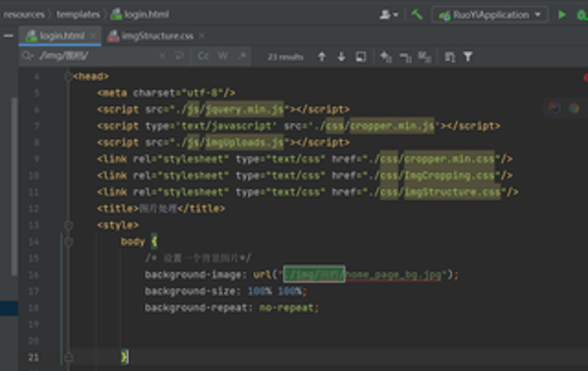Image resolution: width=588 pixels, height=371 pixels.
Task: Close the login.html tab
Action: [93, 36]
